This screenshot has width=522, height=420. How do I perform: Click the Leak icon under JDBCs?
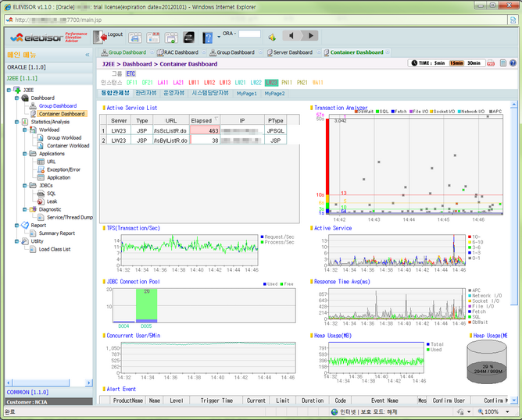pyautogui.click(x=41, y=202)
